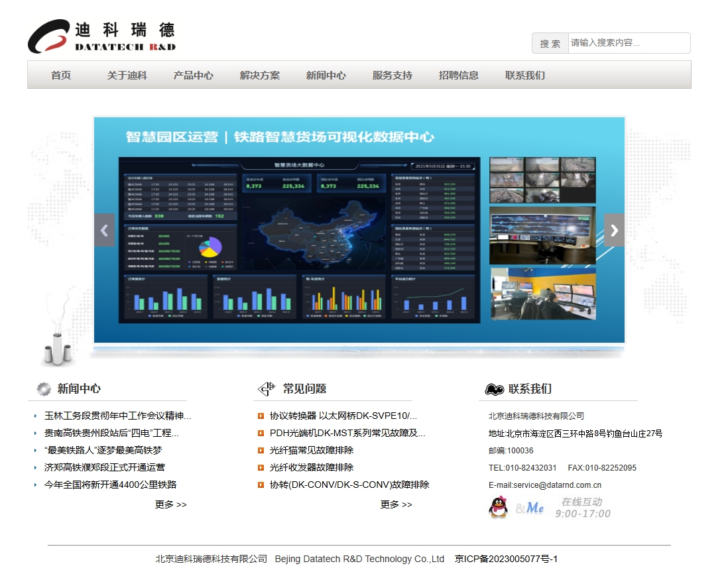Open FAQ link 光纤收发器故障排除
Screen dimensions: 728x580
312,468
